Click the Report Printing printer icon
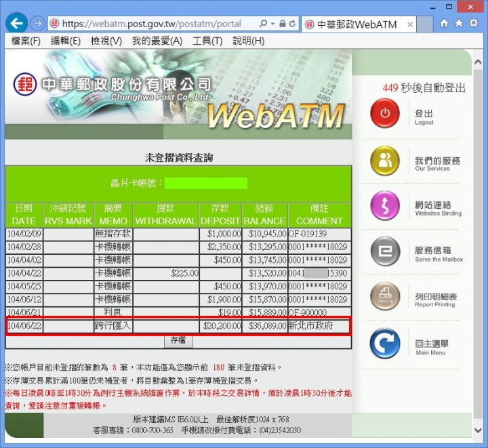This screenshot has width=488, height=448. (x=385, y=296)
